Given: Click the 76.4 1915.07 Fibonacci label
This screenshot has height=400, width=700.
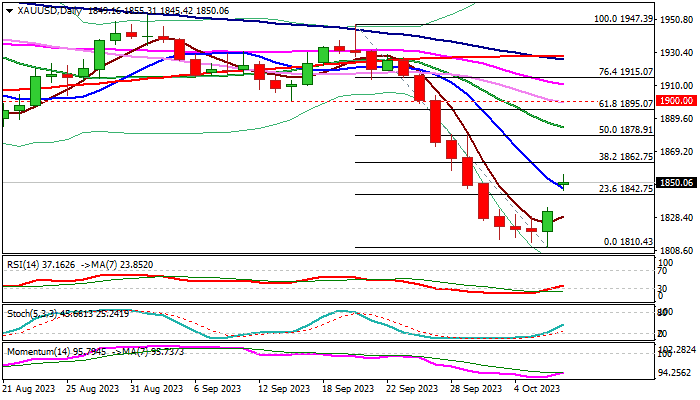Looking at the screenshot, I should (623, 71).
